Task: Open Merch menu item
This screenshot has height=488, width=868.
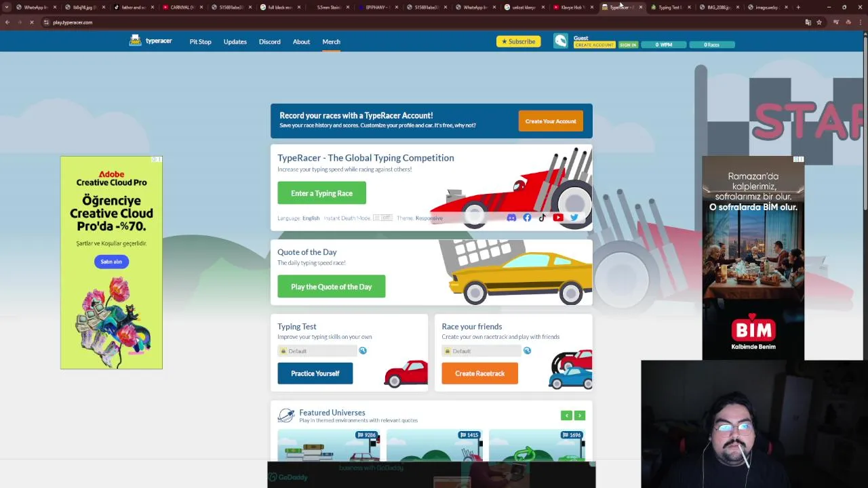Action: (331, 42)
